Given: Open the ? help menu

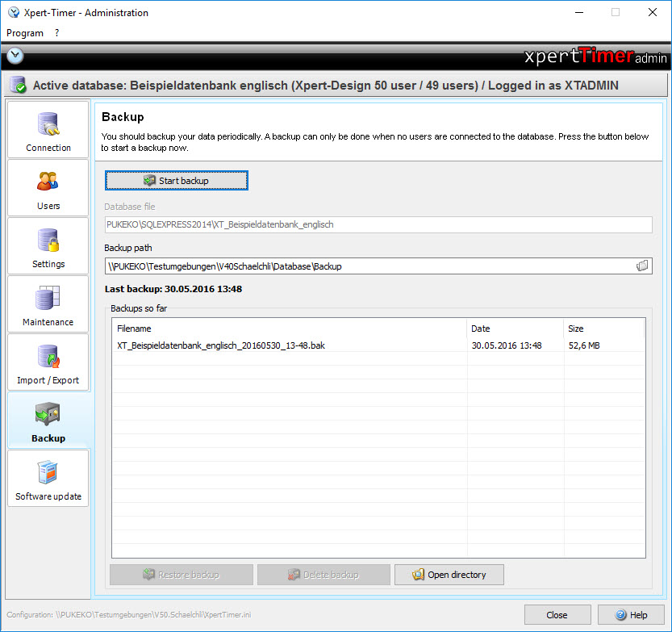Looking at the screenshot, I should click(57, 33).
